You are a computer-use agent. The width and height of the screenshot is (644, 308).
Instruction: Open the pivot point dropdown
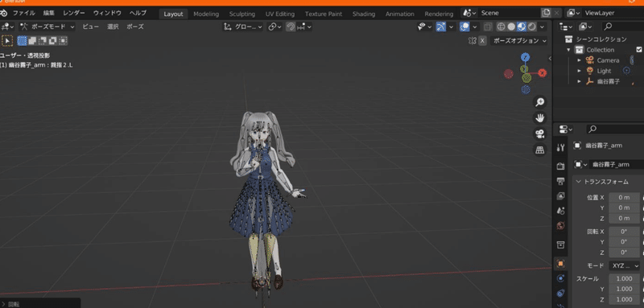point(275,27)
